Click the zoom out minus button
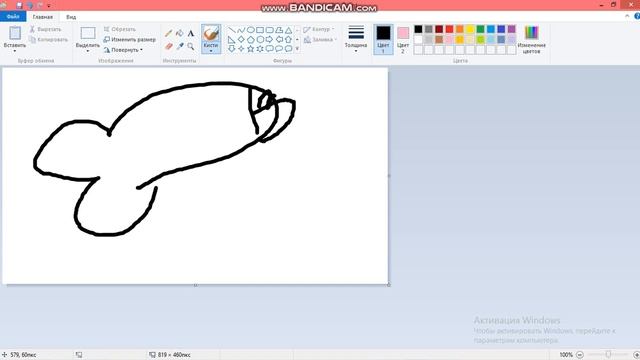The height and width of the screenshot is (360, 640). click(580, 355)
